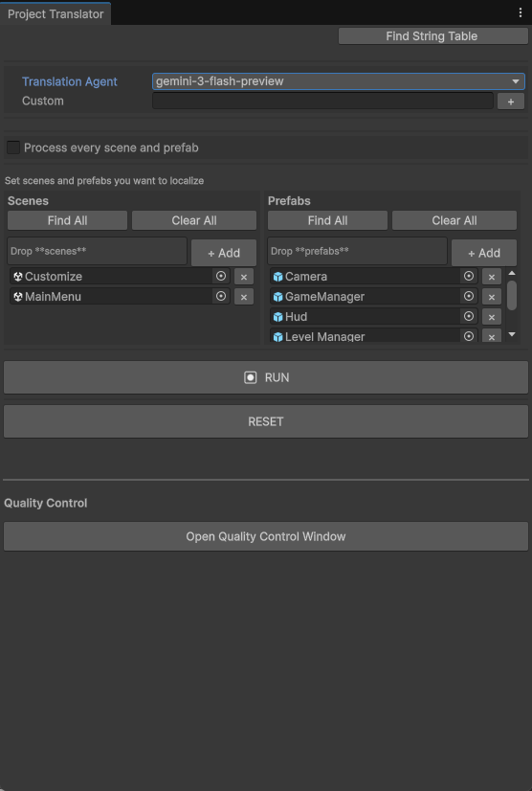Remove MainMenu scene with its x button
The height and width of the screenshot is (791, 532).
click(244, 297)
